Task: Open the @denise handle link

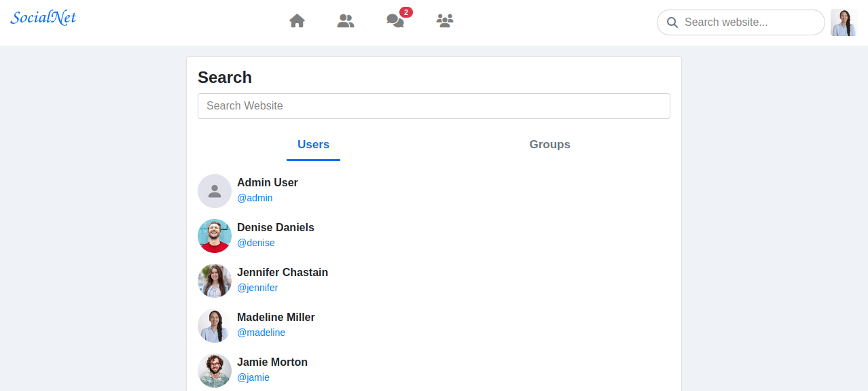Action: coord(256,243)
